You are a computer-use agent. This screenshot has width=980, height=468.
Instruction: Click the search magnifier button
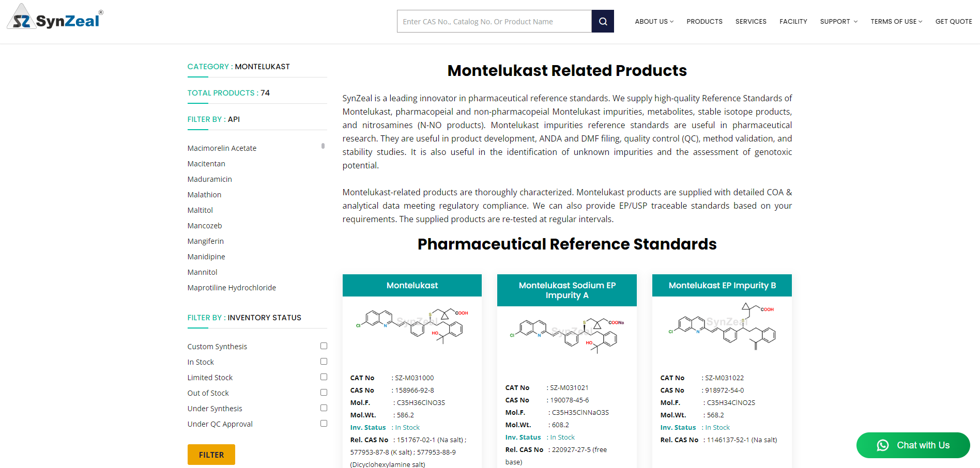(603, 21)
